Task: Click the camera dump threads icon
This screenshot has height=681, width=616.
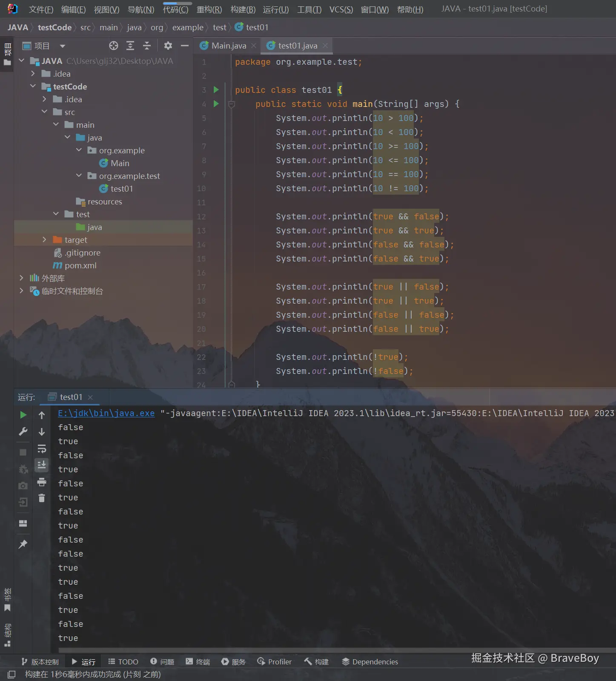Action: pos(23,486)
